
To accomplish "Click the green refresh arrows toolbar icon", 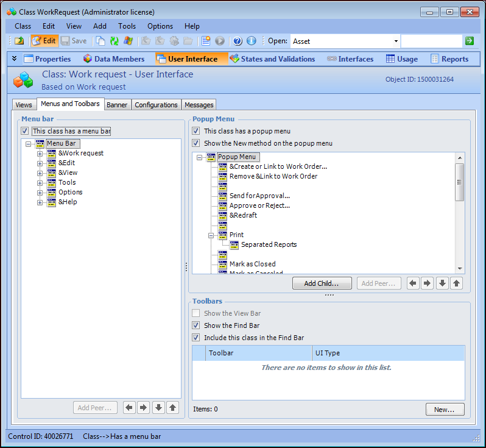I will [114, 41].
